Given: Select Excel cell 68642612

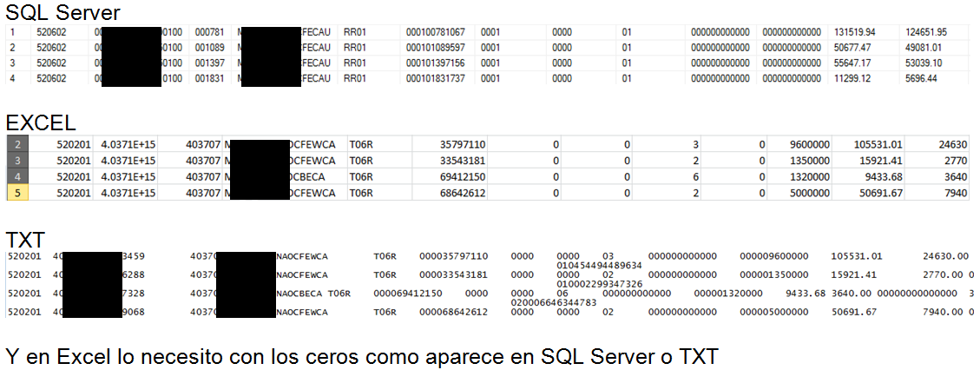Looking at the screenshot, I should coord(450,193).
